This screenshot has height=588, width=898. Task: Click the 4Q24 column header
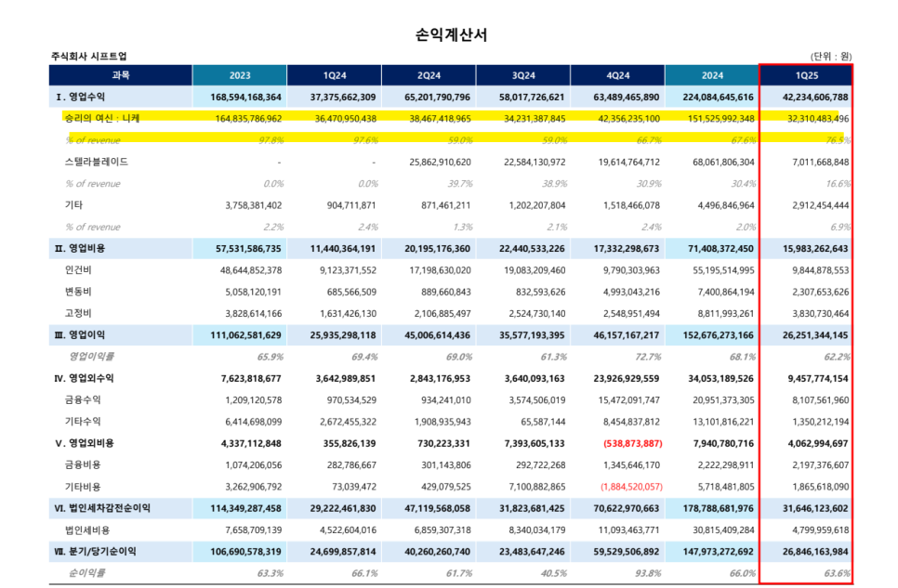click(x=617, y=75)
